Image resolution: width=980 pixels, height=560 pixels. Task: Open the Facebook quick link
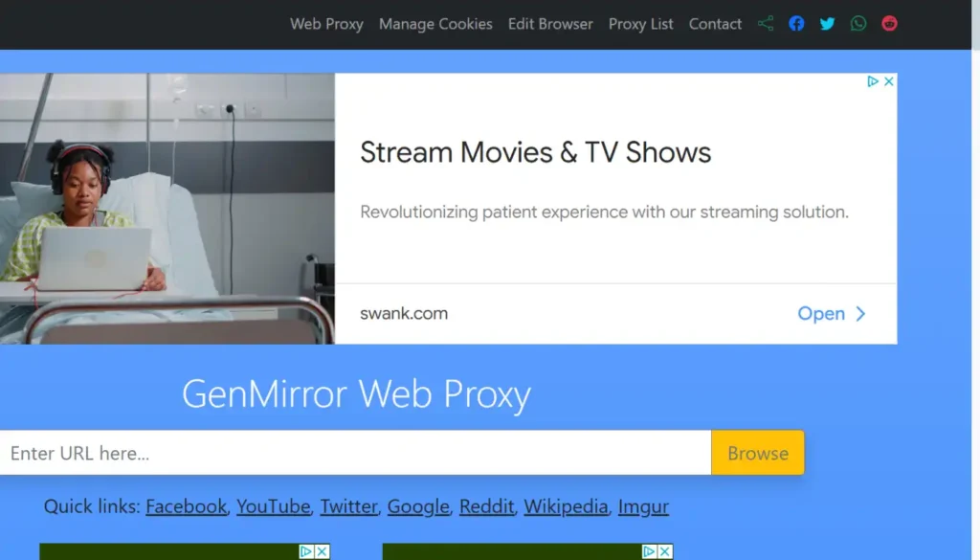[x=187, y=506]
